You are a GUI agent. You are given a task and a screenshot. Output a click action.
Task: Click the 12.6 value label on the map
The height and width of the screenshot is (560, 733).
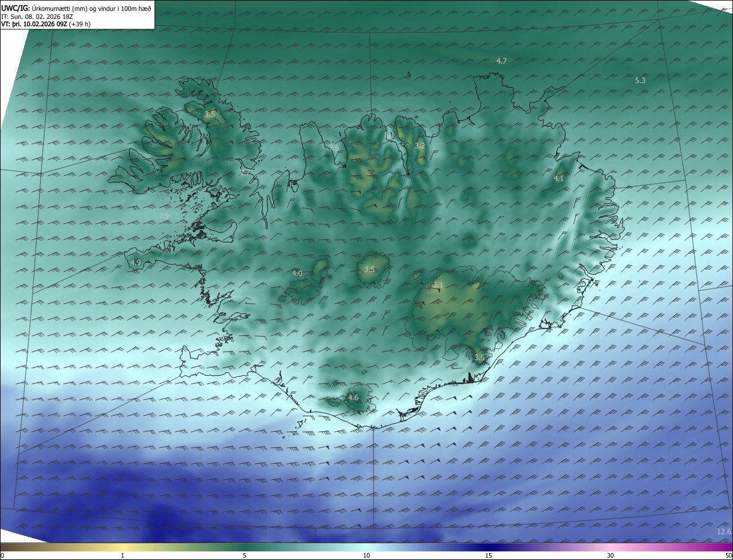click(x=724, y=532)
